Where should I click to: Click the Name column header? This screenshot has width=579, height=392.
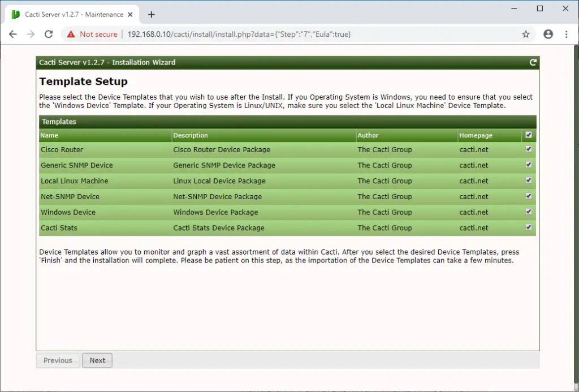[x=49, y=135]
